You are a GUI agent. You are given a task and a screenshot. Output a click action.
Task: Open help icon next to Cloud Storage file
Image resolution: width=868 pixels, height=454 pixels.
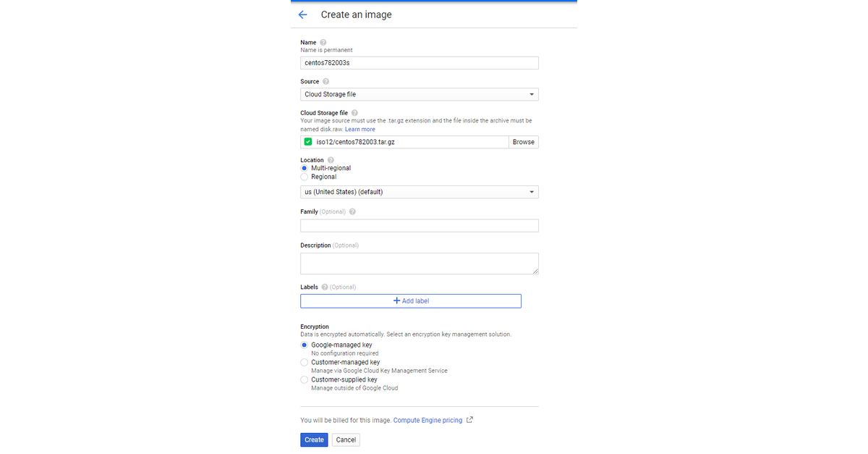[x=354, y=113]
